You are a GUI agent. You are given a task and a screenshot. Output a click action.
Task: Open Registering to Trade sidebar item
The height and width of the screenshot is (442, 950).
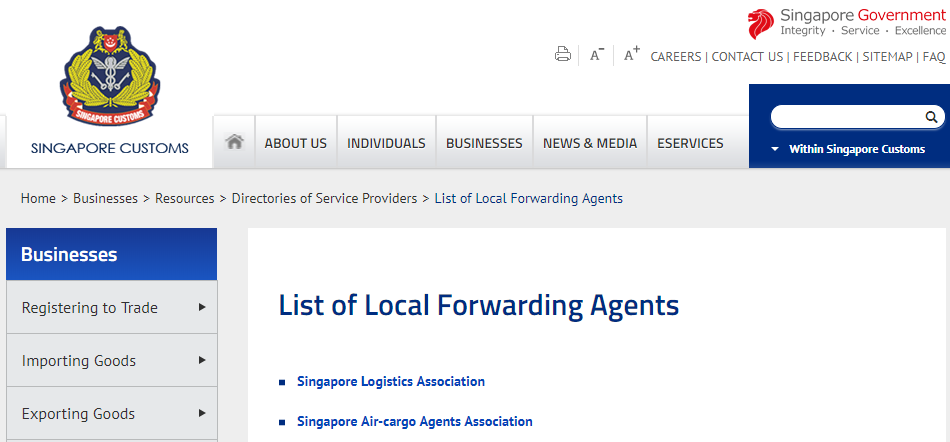[x=111, y=308]
